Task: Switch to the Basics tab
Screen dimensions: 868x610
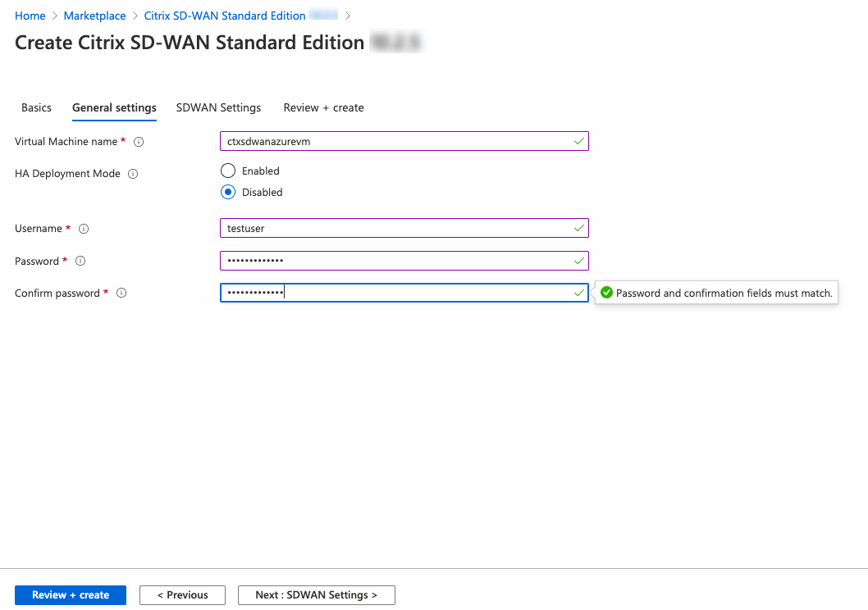Action: pyautogui.click(x=37, y=108)
